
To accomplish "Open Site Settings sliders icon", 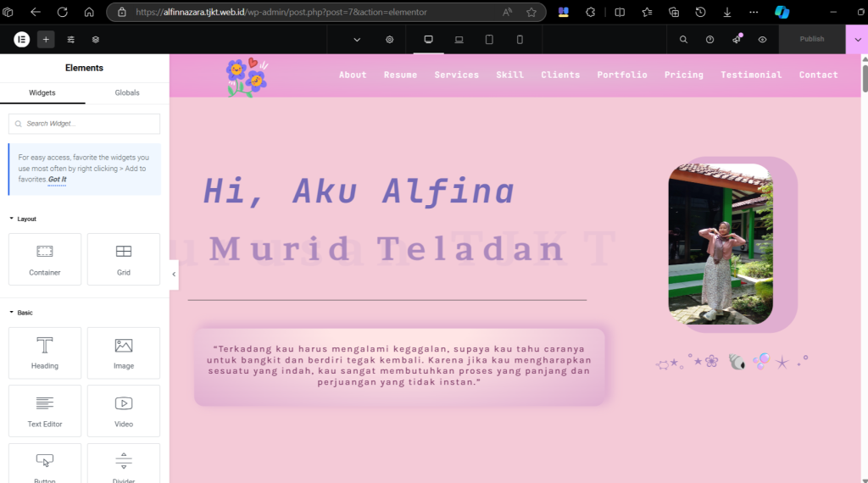I will 71,39.
